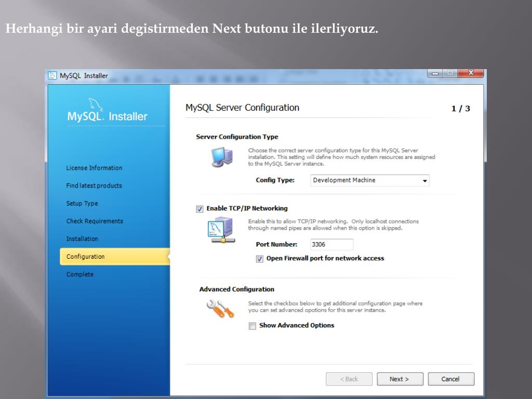The width and height of the screenshot is (532, 399).
Task: Go to Setup Type step
Action: point(82,203)
